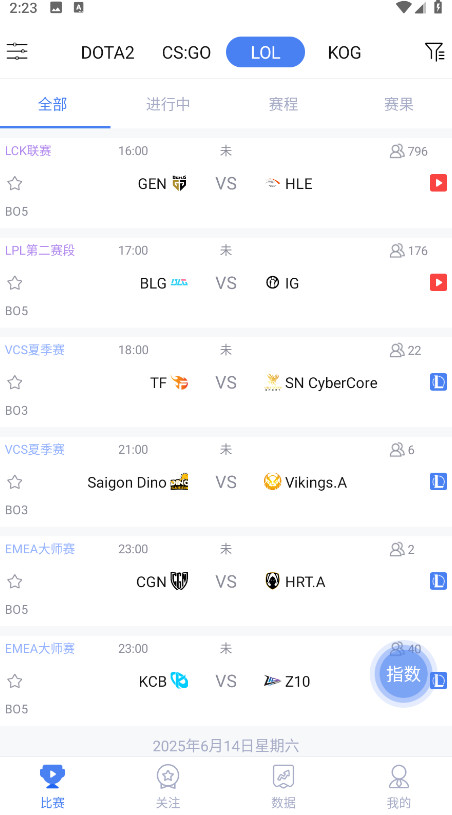
Task: Open the 数据 data tab icon
Action: tap(283, 777)
